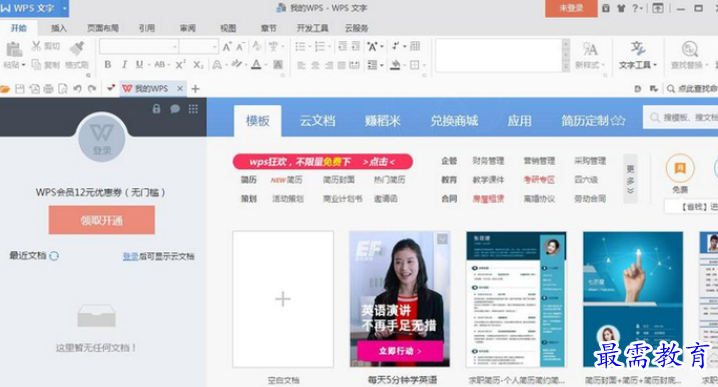Toggle AB strikethrough formatting
Screen dimensions: 718x387
(160, 65)
